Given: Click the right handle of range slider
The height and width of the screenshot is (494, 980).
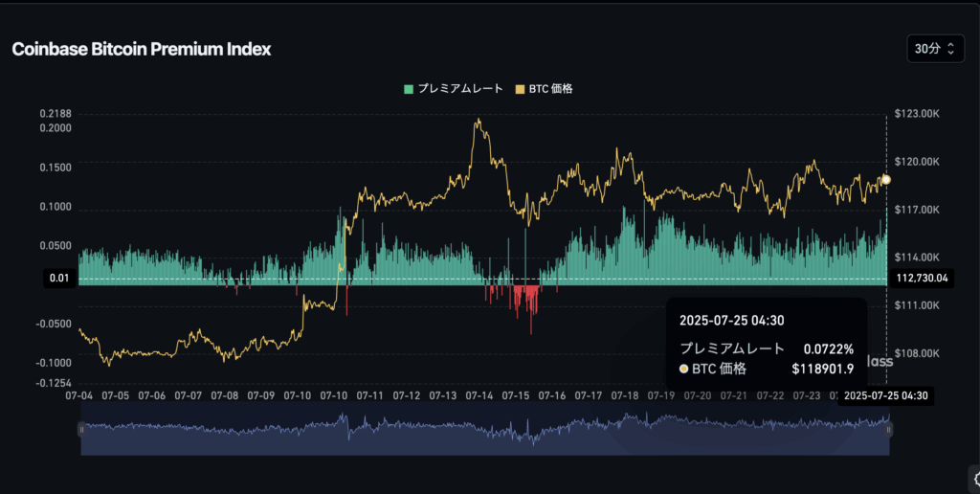Looking at the screenshot, I should point(889,429).
